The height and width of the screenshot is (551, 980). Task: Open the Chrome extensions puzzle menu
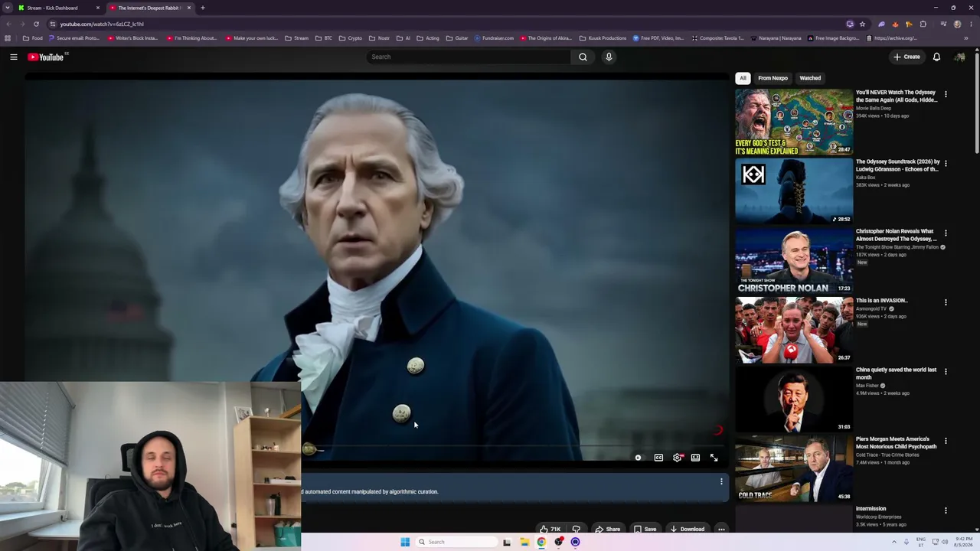[x=923, y=24]
